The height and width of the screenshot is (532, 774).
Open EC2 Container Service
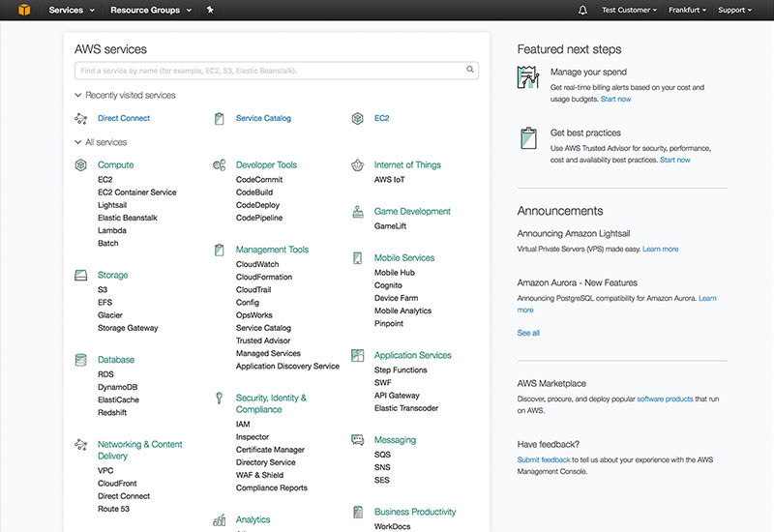tap(136, 192)
